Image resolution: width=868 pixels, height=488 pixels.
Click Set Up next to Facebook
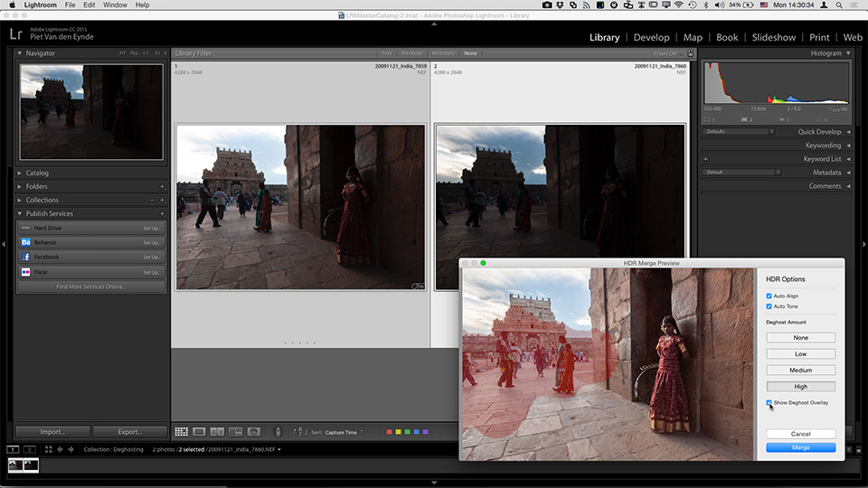tap(152, 257)
